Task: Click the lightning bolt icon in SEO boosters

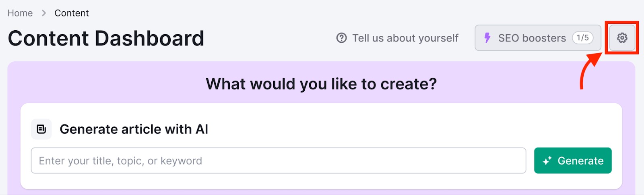Action: pos(487,38)
